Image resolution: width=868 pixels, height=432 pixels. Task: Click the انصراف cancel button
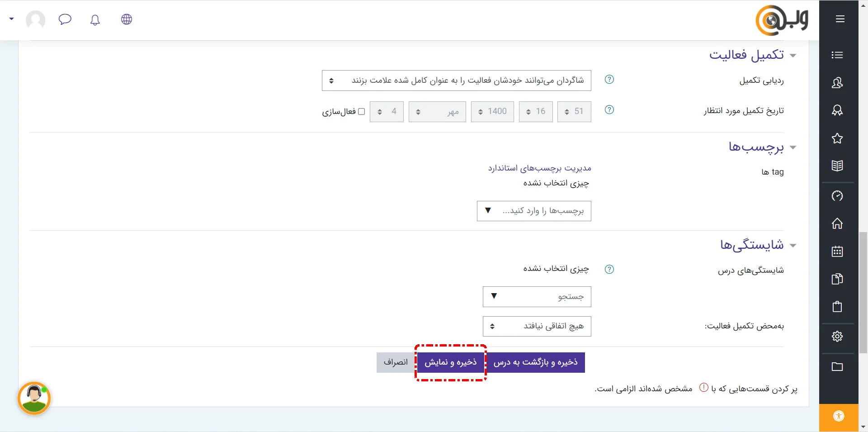[396, 362]
